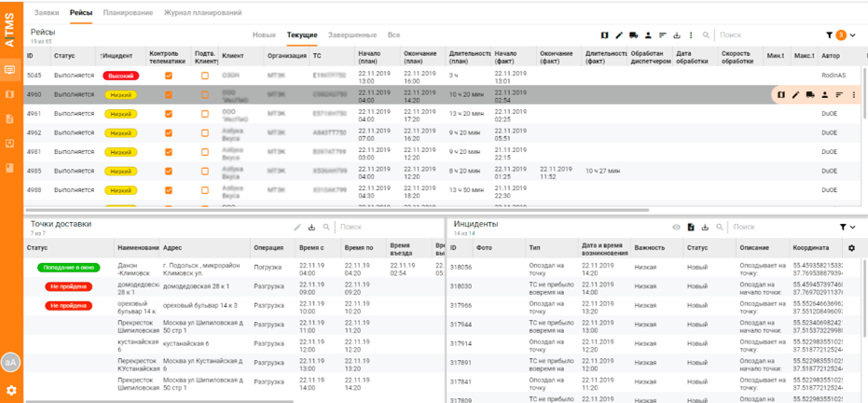Toggle eye visibility icon in Инциденты panel

pyautogui.click(x=677, y=227)
